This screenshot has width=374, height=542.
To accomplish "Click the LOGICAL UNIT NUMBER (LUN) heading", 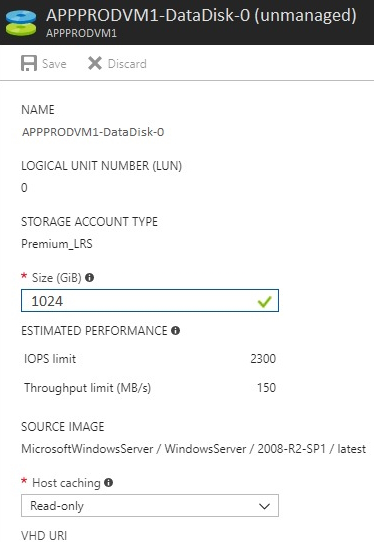I will [102, 166].
